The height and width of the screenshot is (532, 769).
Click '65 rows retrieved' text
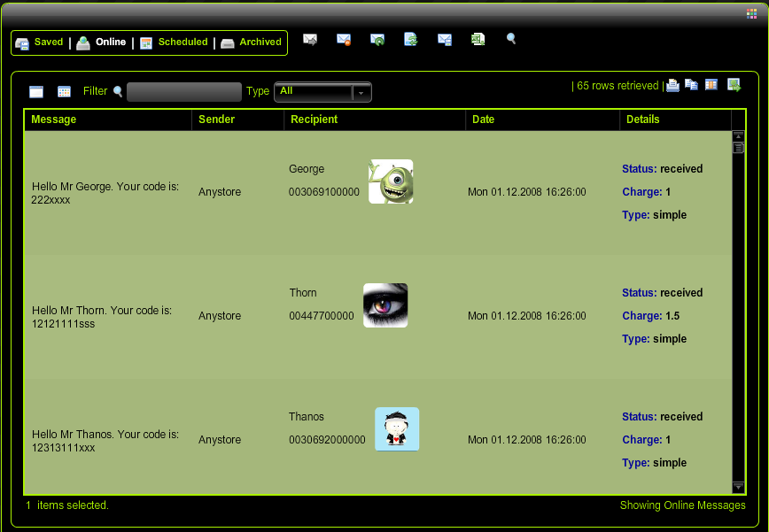tap(618, 86)
